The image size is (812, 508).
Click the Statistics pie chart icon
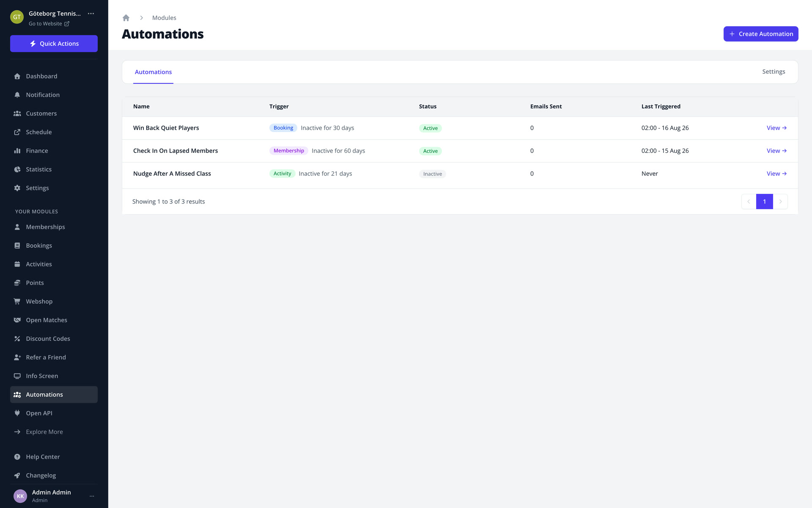pos(17,169)
